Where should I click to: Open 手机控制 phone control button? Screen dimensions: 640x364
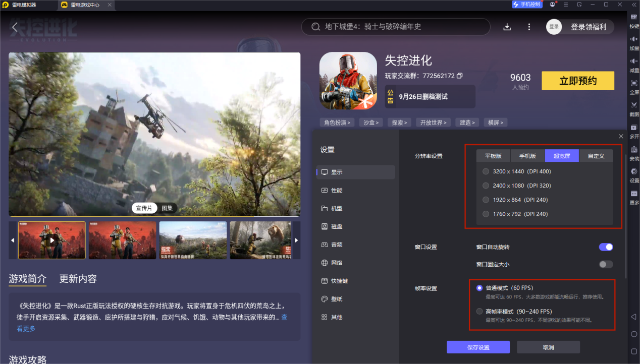pyautogui.click(x=527, y=5)
